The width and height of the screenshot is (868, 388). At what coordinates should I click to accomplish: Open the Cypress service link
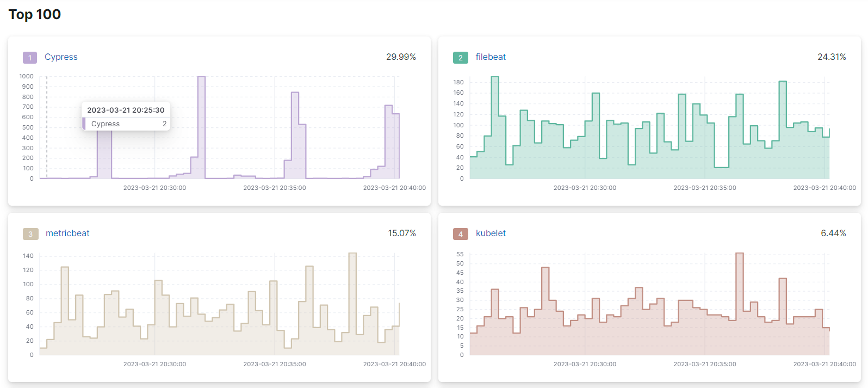[61, 57]
